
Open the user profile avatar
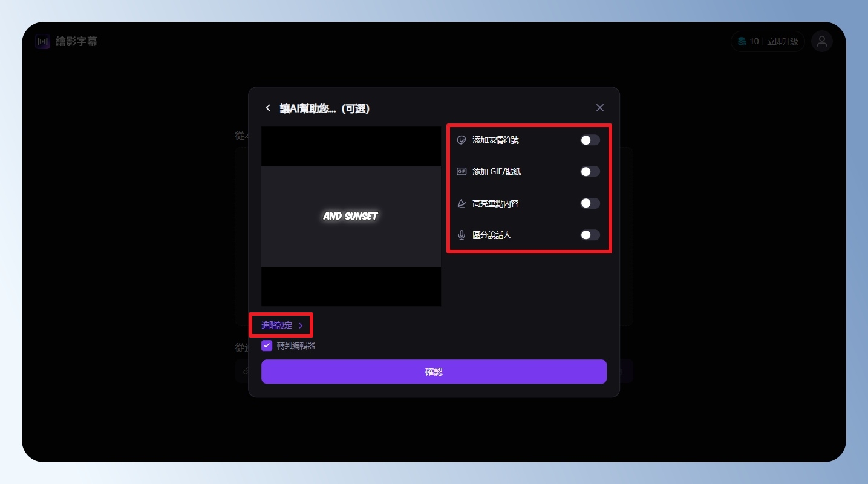pyautogui.click(x=821, y=41)
